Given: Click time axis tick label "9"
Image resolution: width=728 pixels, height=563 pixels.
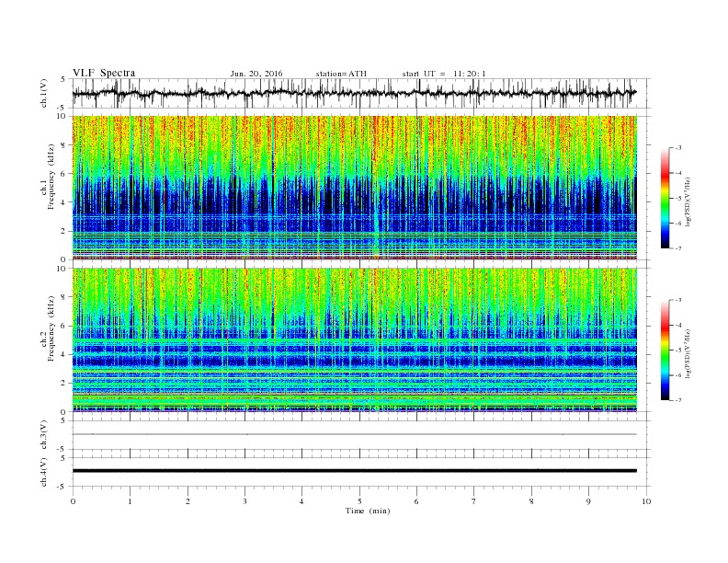Looking at the screenshot, I should [x=588, y=501].
